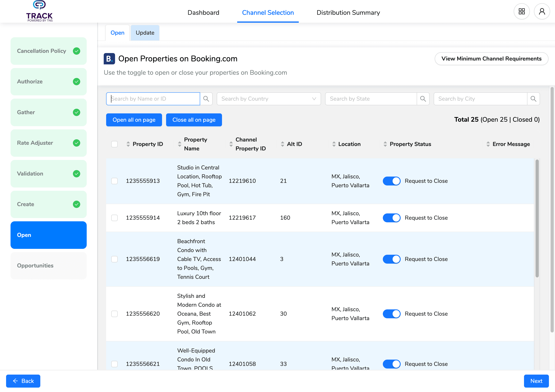Click Validation green checkmark
The width and height of the screenshot is (555, 392).
(x=77, y=174)
